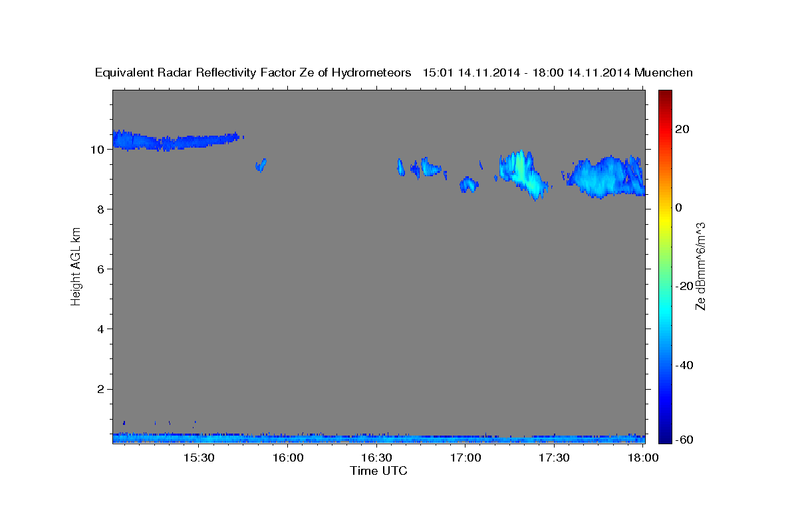Click the 'Height AGL km' axis label
The height and width of the screenshot is (532, 798).
(76, 265)
